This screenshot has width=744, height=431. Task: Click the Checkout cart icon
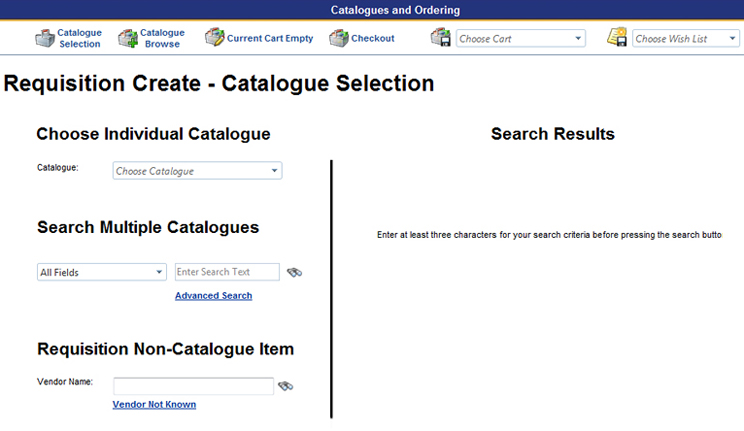pyautogui.click(x=338, y=39)
